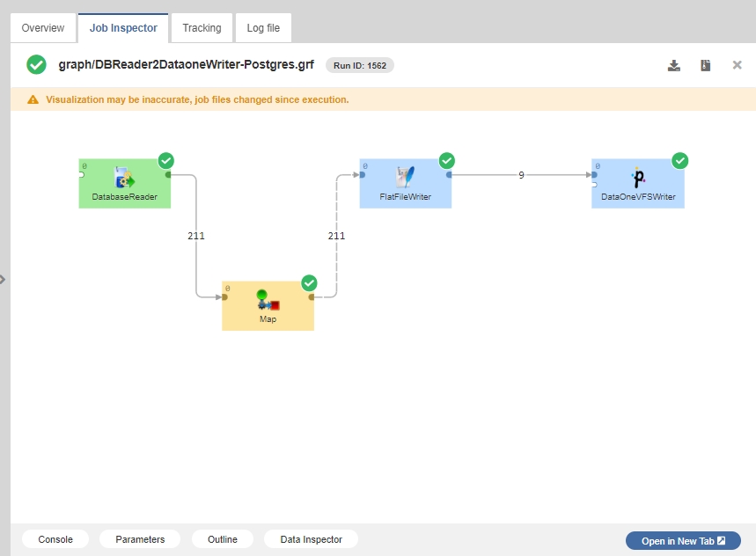Switch to the Overview tab
The width and height of the screenshot is (756, 556).
[43, 28]
